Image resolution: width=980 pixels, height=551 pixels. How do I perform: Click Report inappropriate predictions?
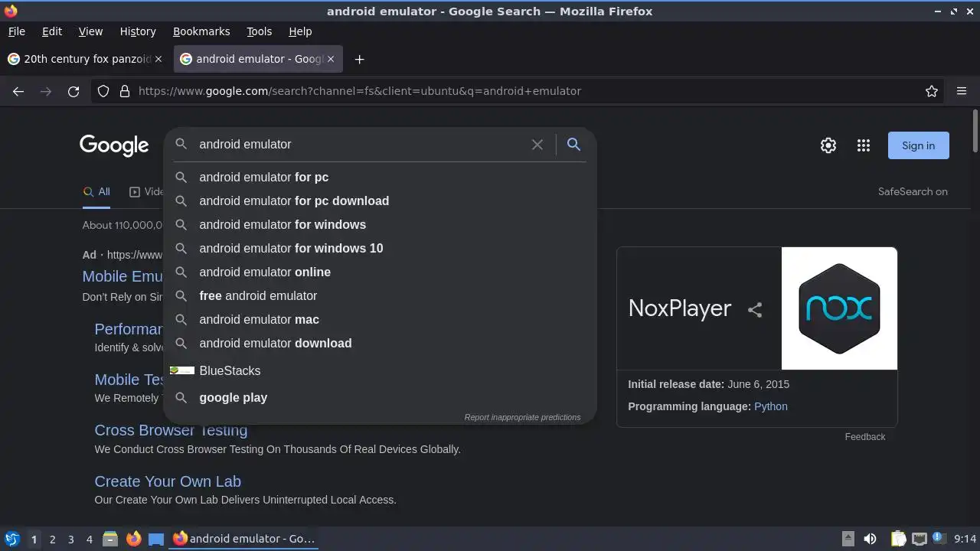[522, 417]
